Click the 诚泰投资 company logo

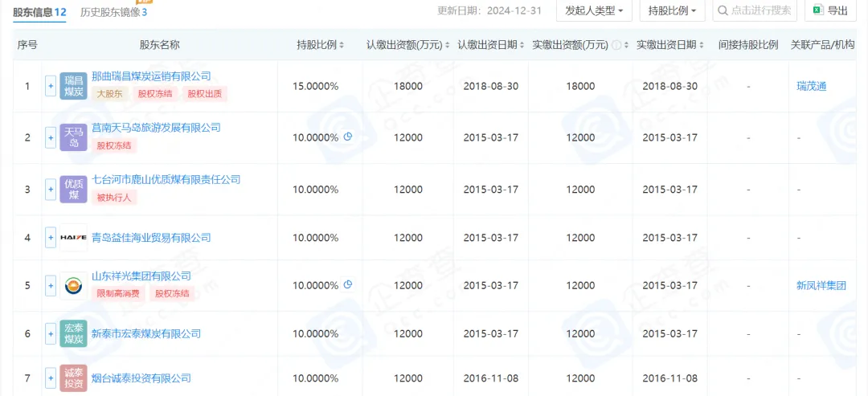[73, 378]
